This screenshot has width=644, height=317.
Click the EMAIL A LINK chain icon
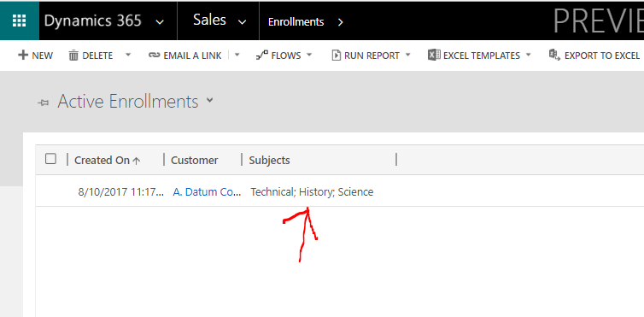[x=154, y=55]
